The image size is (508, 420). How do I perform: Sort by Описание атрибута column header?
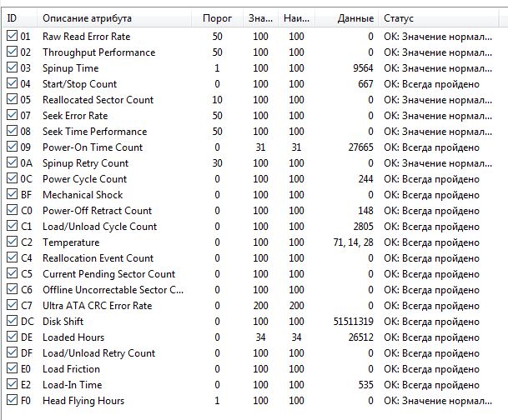[114, 18]
